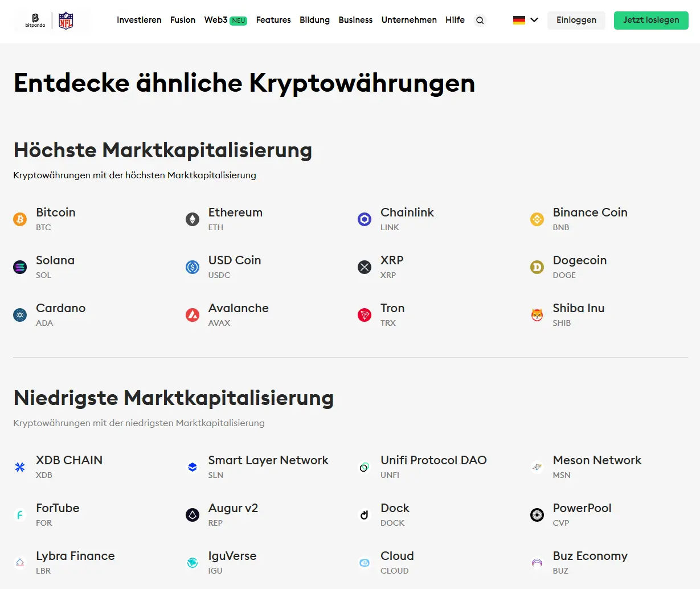The width and height of the screenshot is (700, 589).
Task: Click the DOCK ticker text
Action: pyautogui.click(x=392, y=523)
